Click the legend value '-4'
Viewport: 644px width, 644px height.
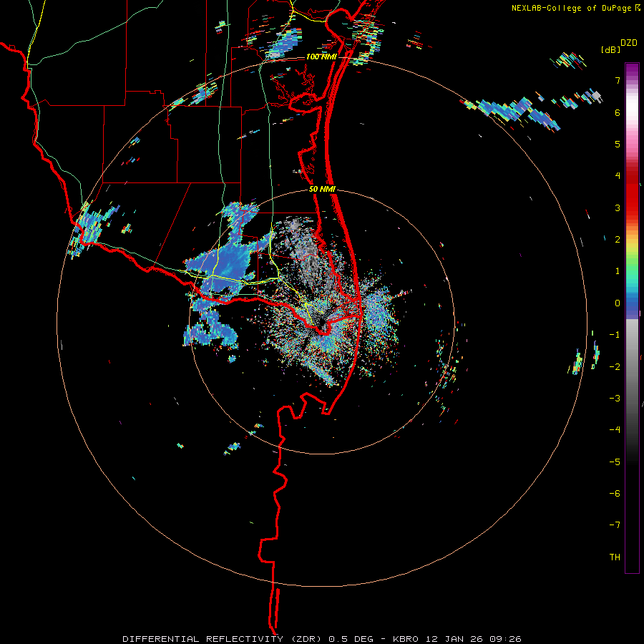[615, 429]
